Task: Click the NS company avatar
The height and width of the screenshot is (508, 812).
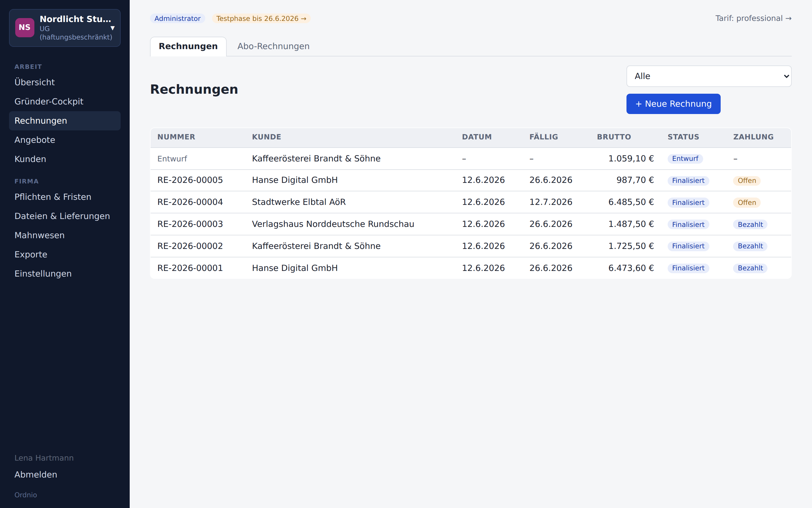Action: 25,28
